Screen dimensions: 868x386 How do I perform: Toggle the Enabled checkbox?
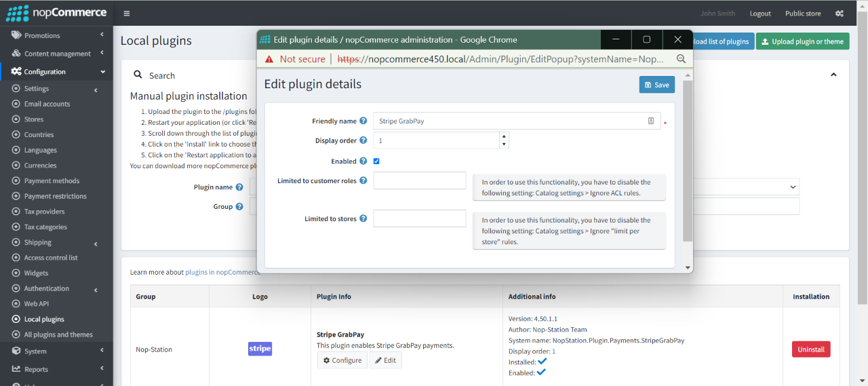[x=376, y=161]
